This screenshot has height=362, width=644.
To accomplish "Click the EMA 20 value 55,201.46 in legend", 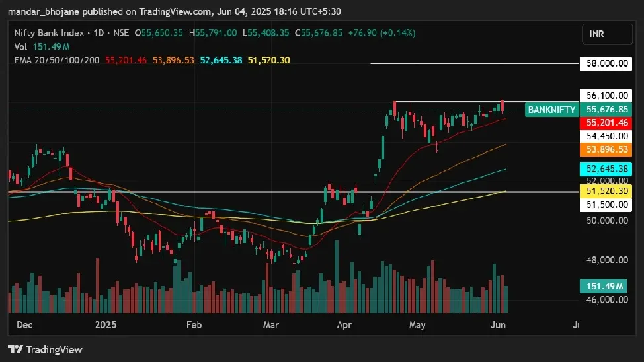I will (126, 60).
